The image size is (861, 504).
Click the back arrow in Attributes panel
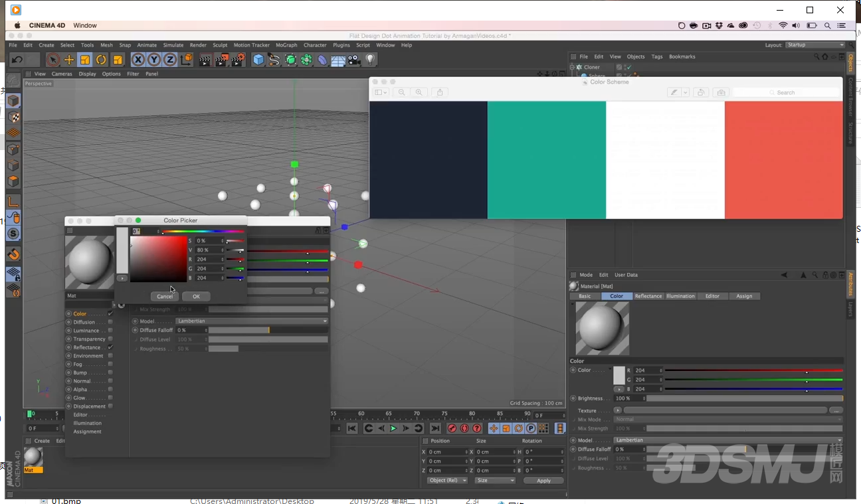point(784,275)
